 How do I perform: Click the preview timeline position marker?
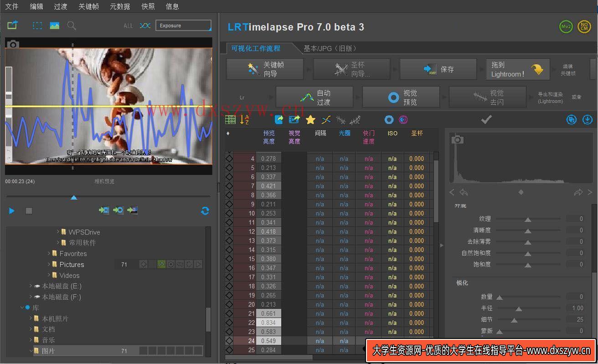point(74,197)
